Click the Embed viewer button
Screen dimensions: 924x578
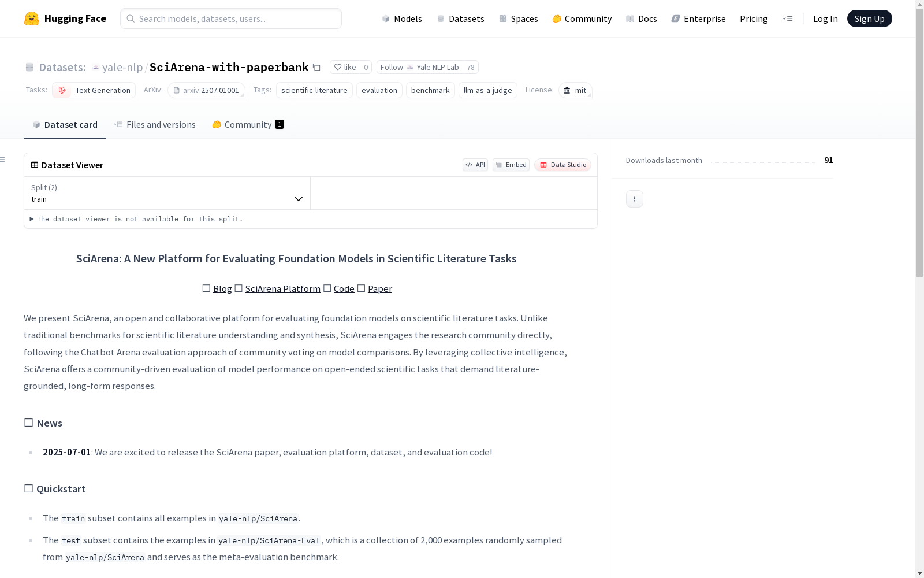pyautogui.click(x=511, y=165)
